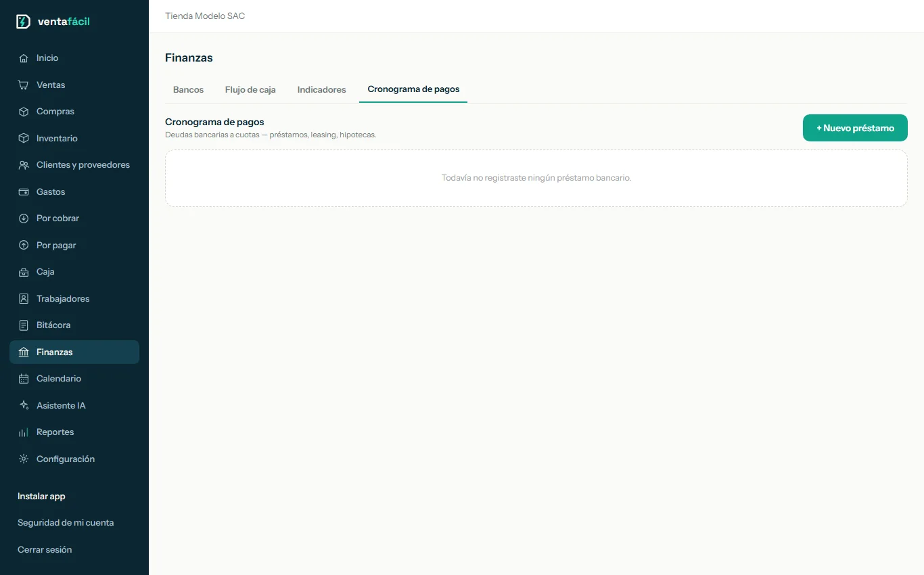Select the Indicadores tab
This screenshot has width=924, height=575.
pyautogui.click(x=321, y=89)
